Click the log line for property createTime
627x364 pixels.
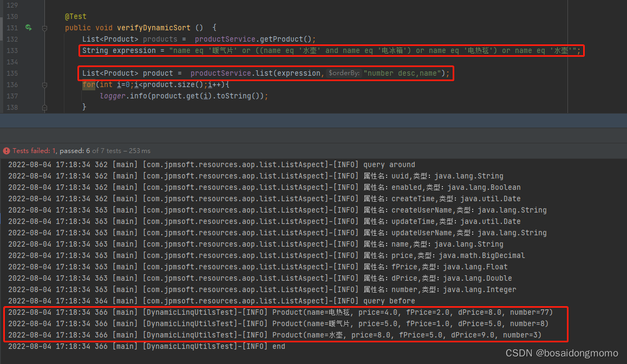(264, 198)
